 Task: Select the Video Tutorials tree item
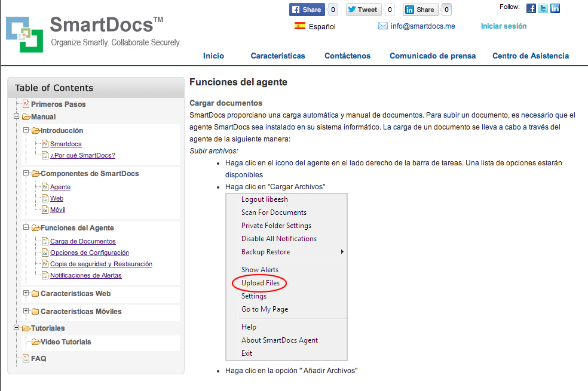[66, 342]
